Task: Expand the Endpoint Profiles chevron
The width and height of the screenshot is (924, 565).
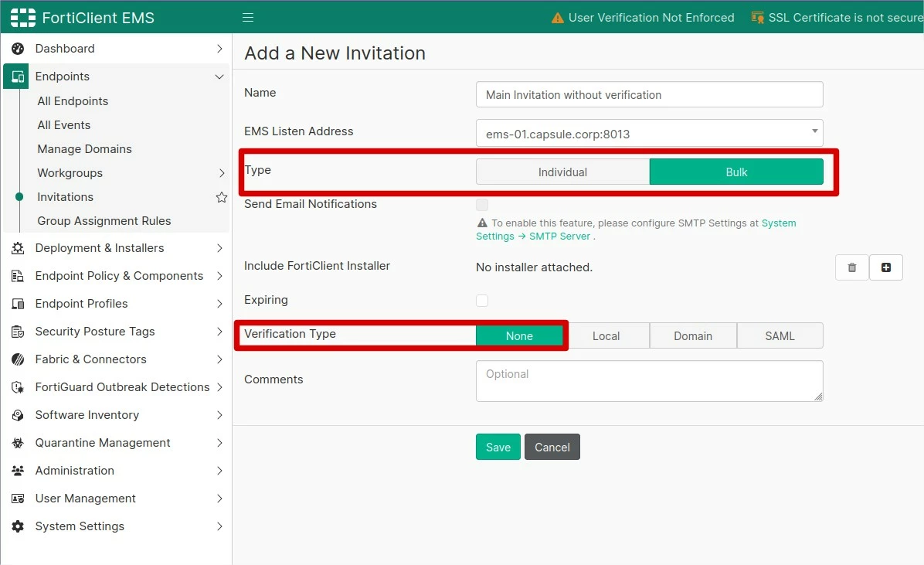Action: [x=219, y=304]
